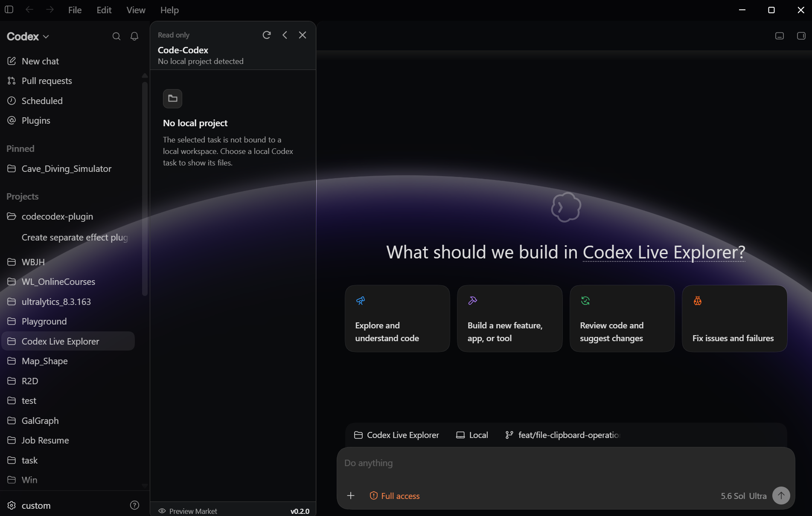Image resolution: width=812 pixels, height=516 pixels.
Task: Click the No local project folder icon
Action: (x=172, y=99)
